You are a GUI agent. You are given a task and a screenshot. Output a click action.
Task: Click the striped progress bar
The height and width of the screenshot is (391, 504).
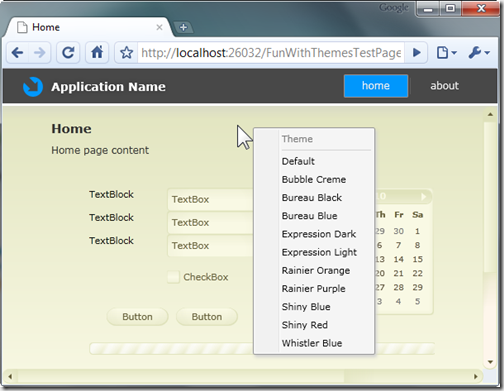click(171, 349)
